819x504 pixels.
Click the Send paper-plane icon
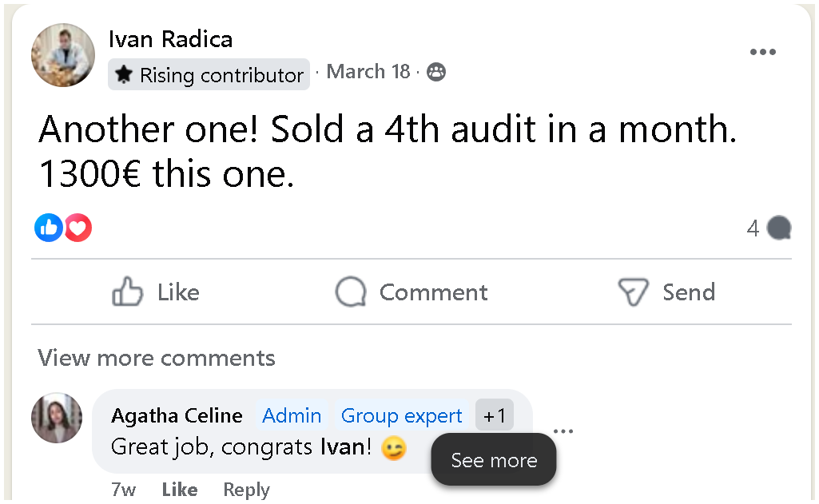pos(632,292)
